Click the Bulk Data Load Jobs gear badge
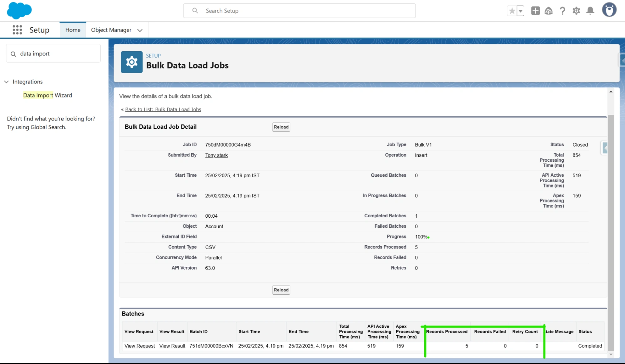The width and height of the screenshot is (625, 364). click(x=132, y=62)
